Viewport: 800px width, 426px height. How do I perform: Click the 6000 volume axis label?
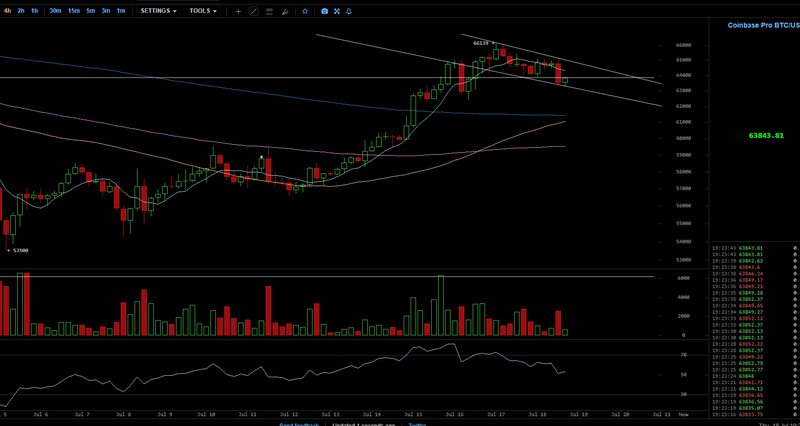click(682, 278)
